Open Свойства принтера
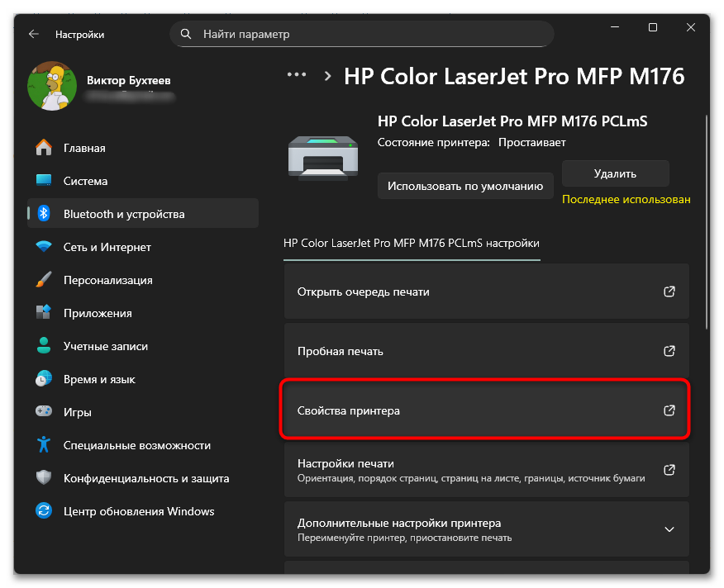724x588 pixels. [x=487, y=410]
